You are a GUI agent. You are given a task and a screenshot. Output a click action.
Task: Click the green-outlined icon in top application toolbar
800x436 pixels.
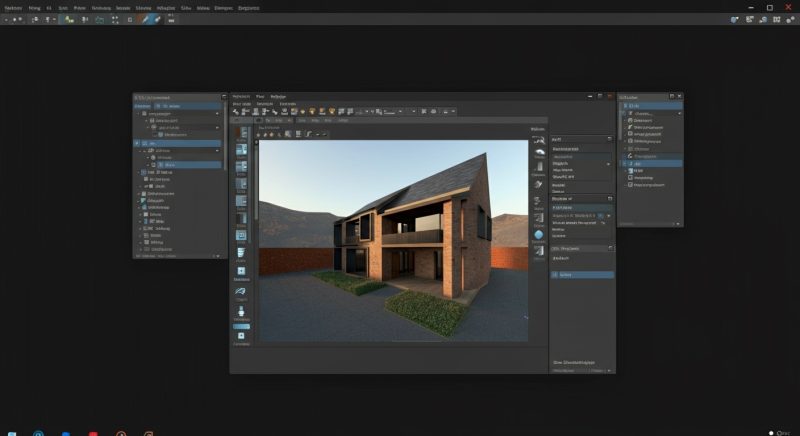click(x=99, y=19)
